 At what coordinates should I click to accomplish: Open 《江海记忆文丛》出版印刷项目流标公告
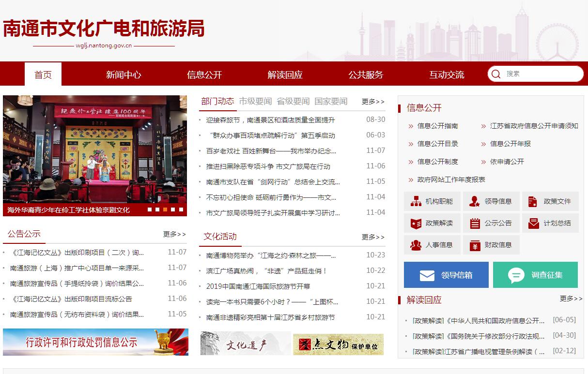(x=71, y=299)
